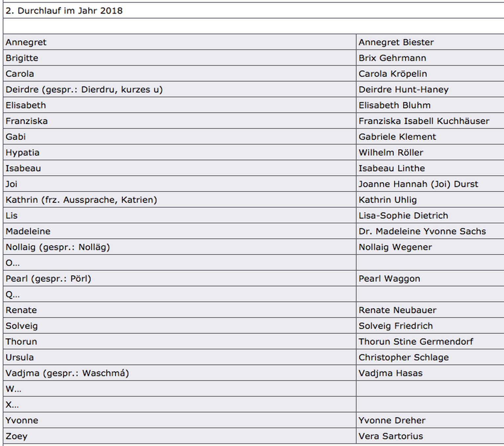Viewport: 504px width, 446px height.
Task: Click the 'Lisa-Sophie Dietrich' cell
Action: coord(403,215)
